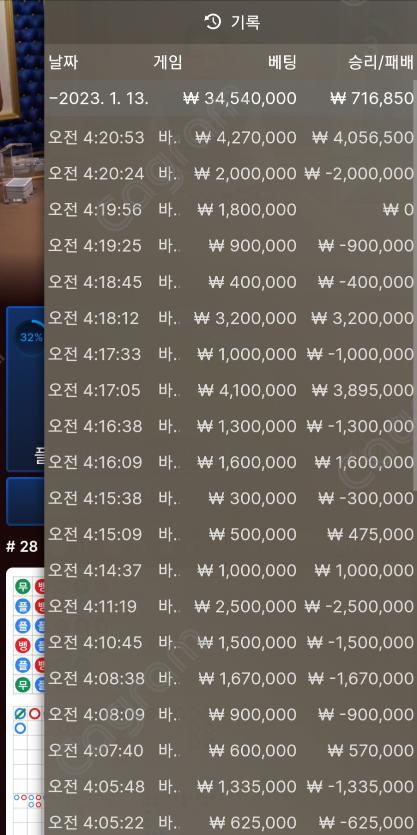Collapse the 2023. 1. 13. date summary row
This screenshot has height=835, width=417.
tap(231, 99)
